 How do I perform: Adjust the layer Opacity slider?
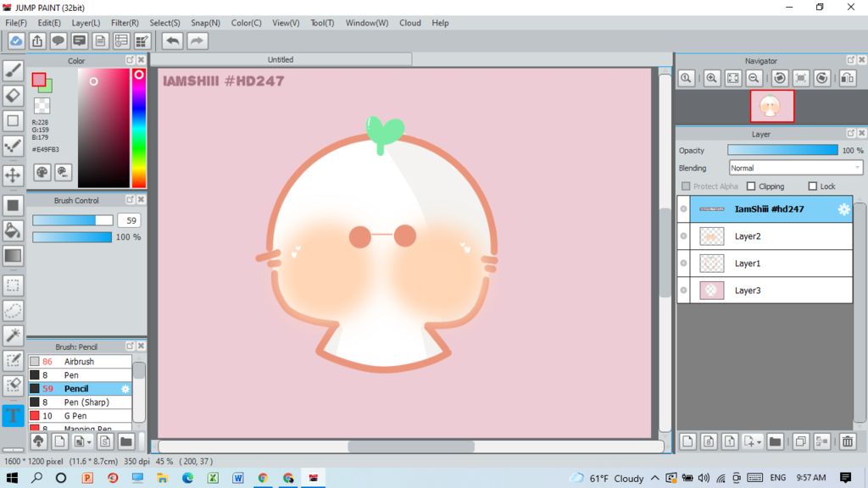coord(782,150)
